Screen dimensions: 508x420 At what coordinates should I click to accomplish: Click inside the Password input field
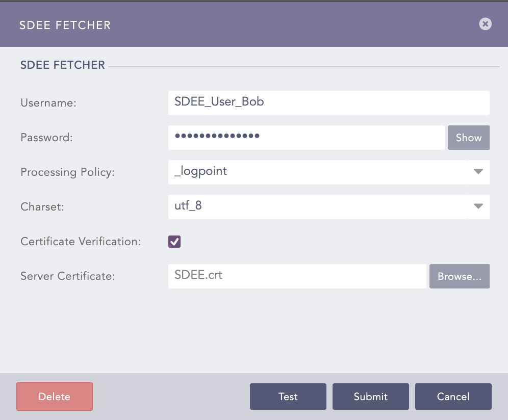[306, 138]
